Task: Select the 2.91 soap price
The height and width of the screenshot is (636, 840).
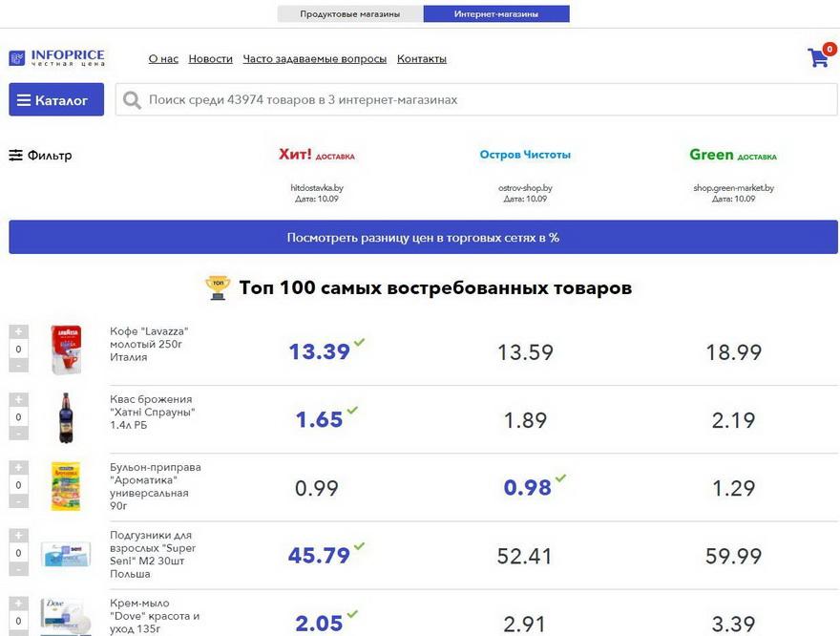Action: tap(524, 625)
